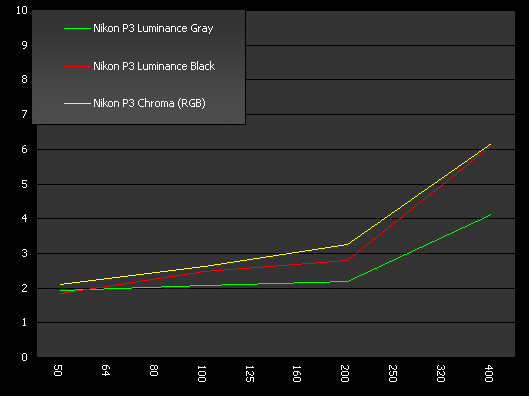Click the green Luminance Gray bend at ISO 200
This screenshot has width=529, height=396.
[348, 281]
